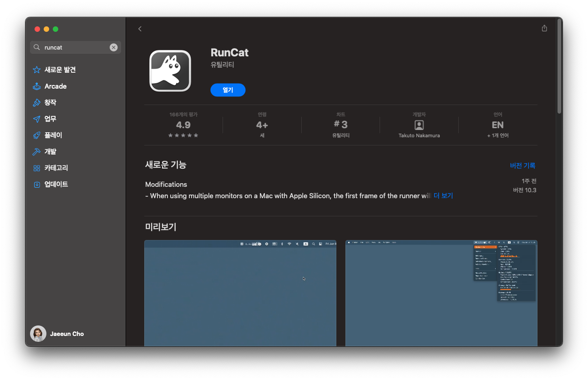588x380 pixels.
Task: Minimize the App Store window
Action: [46, 29]
